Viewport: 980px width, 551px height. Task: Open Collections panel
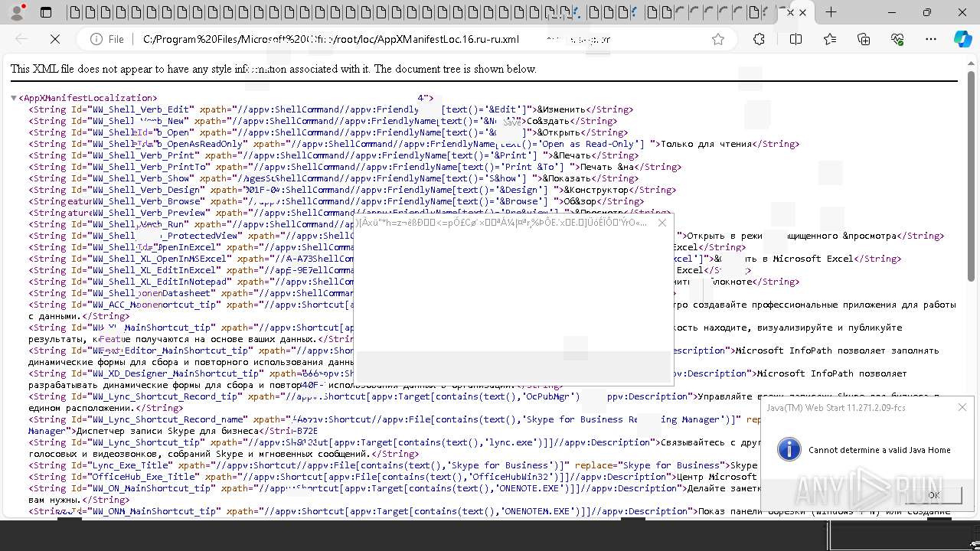[x=864, y=39]
